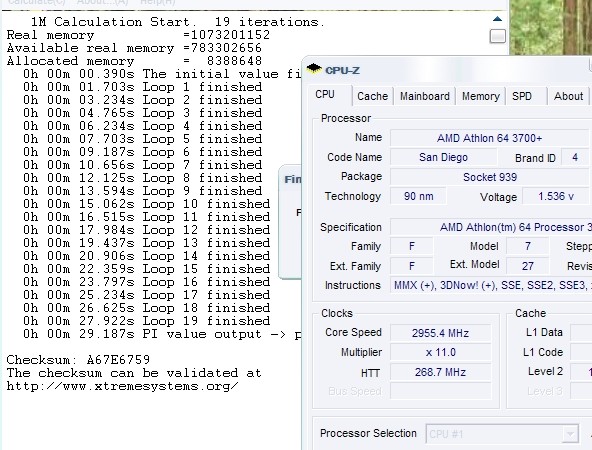The height and width of the screenshot is (450, 592).
Task: Click the Ext. Family value F
Action: coord(412,266)
